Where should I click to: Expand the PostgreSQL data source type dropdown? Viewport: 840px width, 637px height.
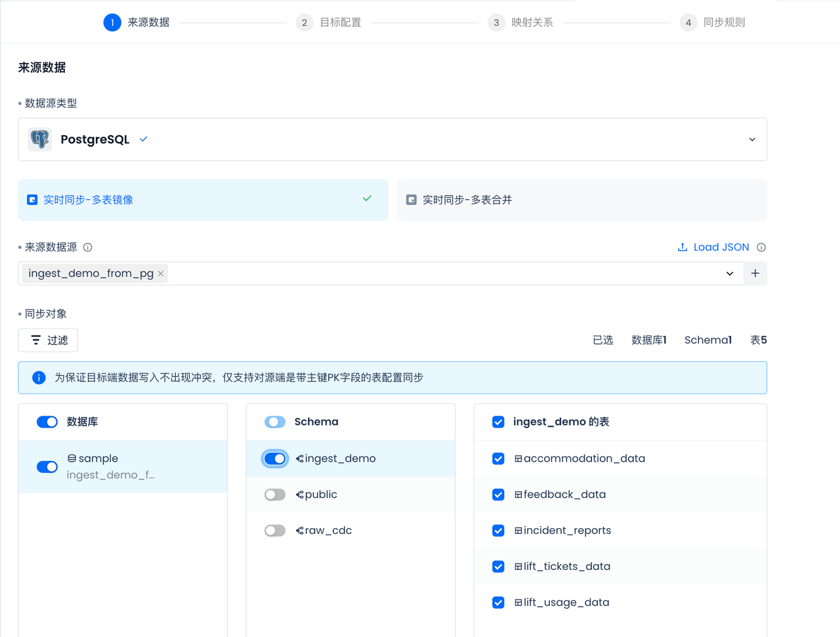752,139
